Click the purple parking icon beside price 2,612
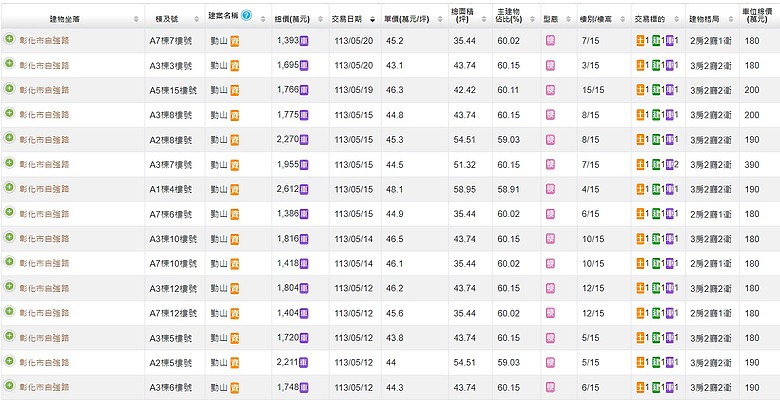Screen dimensions: 780x400 [304, 190]
